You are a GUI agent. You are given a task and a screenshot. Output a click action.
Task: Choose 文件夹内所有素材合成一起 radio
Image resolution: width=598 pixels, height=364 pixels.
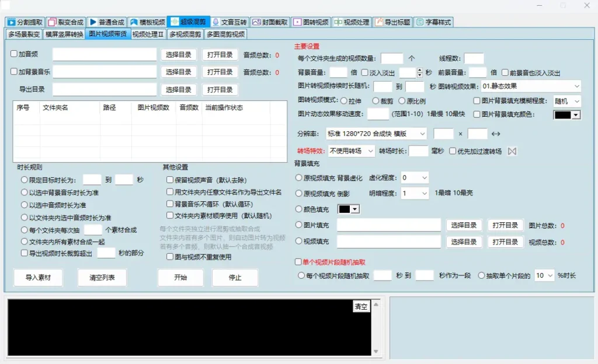(25, 242)
